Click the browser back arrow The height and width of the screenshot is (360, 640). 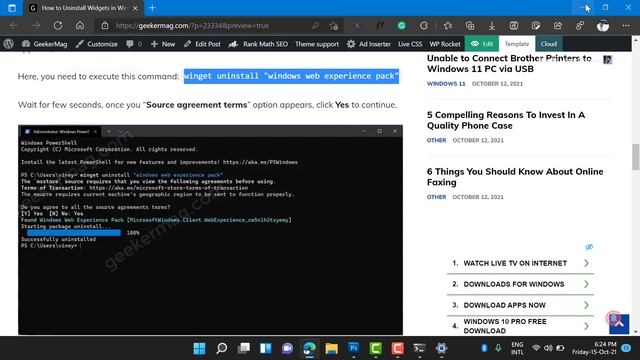click(14, 26)
